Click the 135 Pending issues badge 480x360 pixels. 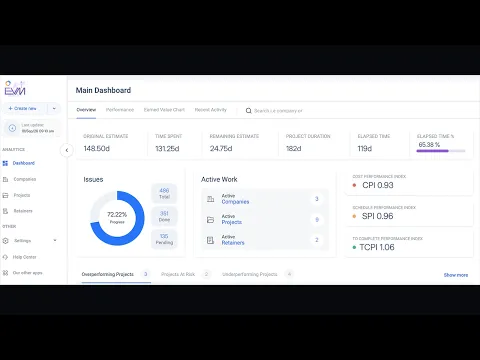[164, 239]
